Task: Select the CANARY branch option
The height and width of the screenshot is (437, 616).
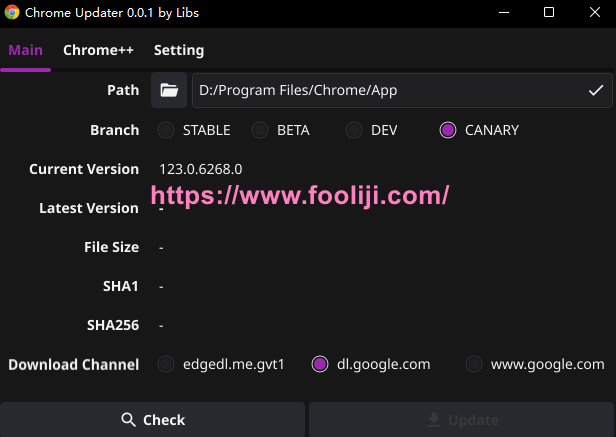Action: point(448,130)
